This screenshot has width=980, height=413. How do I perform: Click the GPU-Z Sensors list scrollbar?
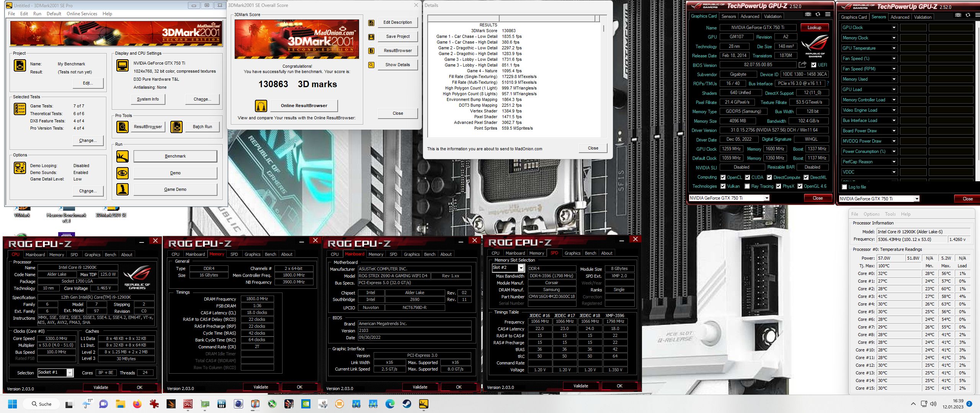977,101
